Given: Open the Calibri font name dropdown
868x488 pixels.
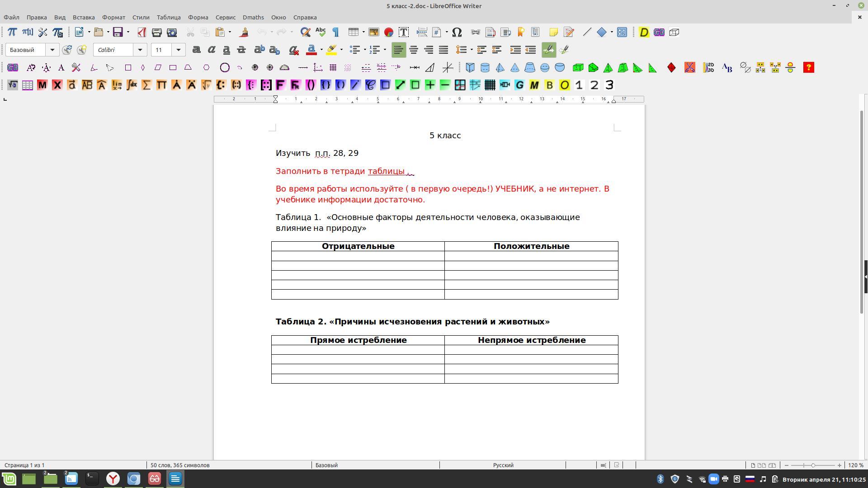Looking at the screenshot, I should click(x=140, y=50).
